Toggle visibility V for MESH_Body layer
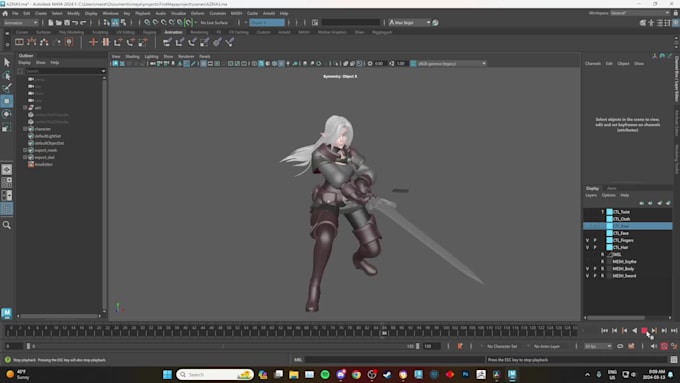680x383 pixels. click(x=588, y=268)
